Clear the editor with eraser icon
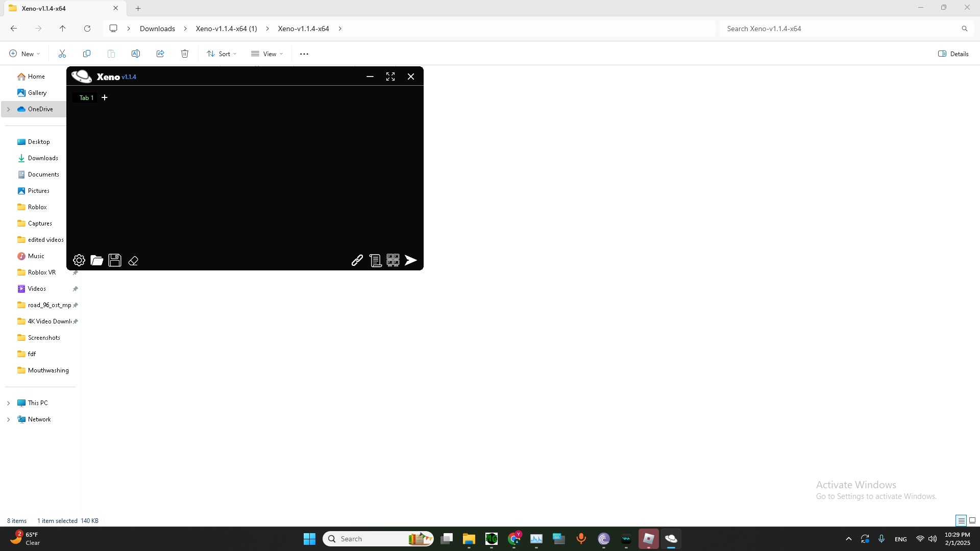980x551 pixels. pos(133,261)
